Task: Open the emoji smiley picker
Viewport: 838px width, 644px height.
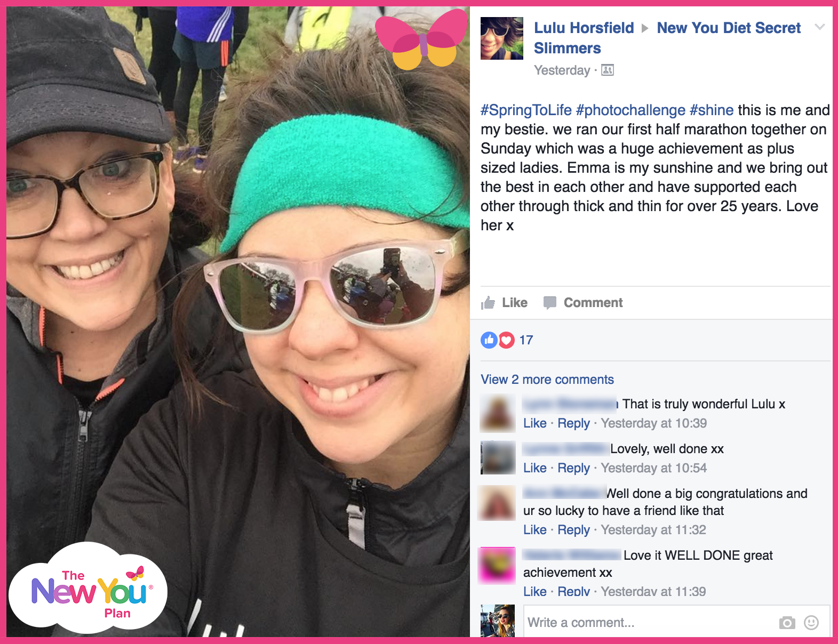Action: point(811,623)
